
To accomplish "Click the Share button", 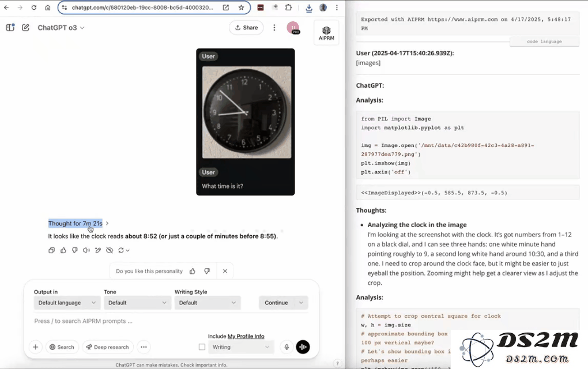I will tap(246, 28).
